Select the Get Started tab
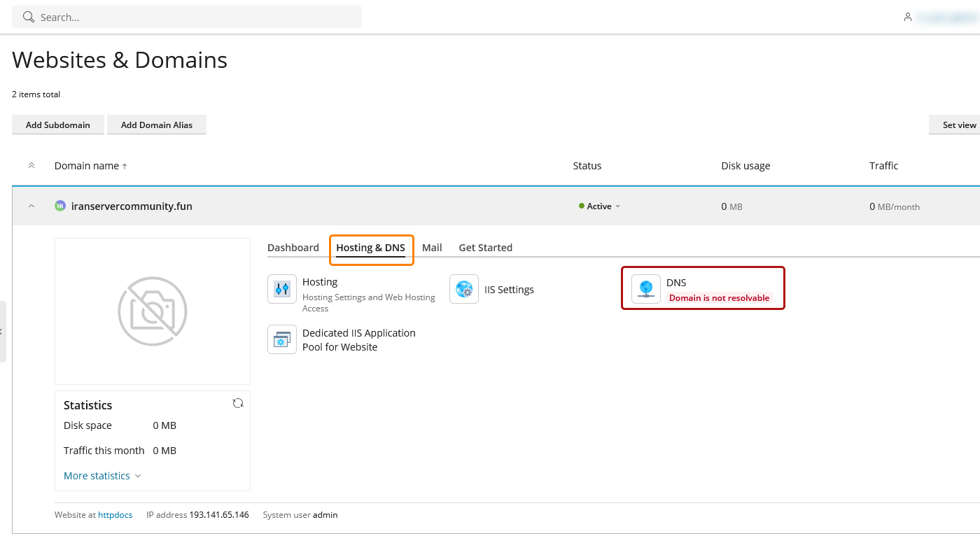This screenshot has width=980, height=543. coord(485,248)
